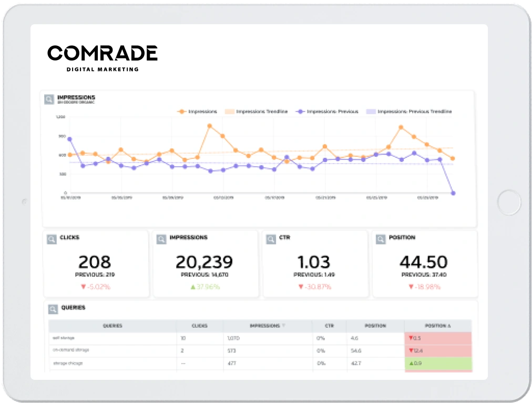Toggle the Impressions series in the chart legend

tap(200, 111)
